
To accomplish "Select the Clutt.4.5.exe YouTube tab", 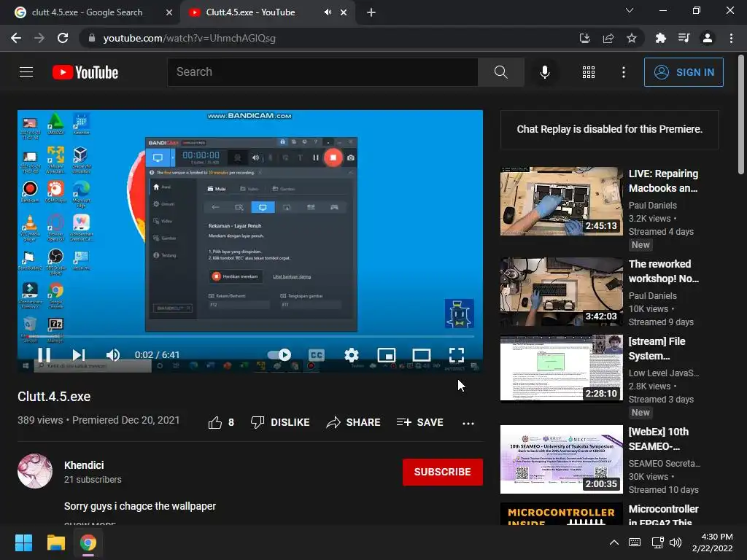I will [250, 12].
